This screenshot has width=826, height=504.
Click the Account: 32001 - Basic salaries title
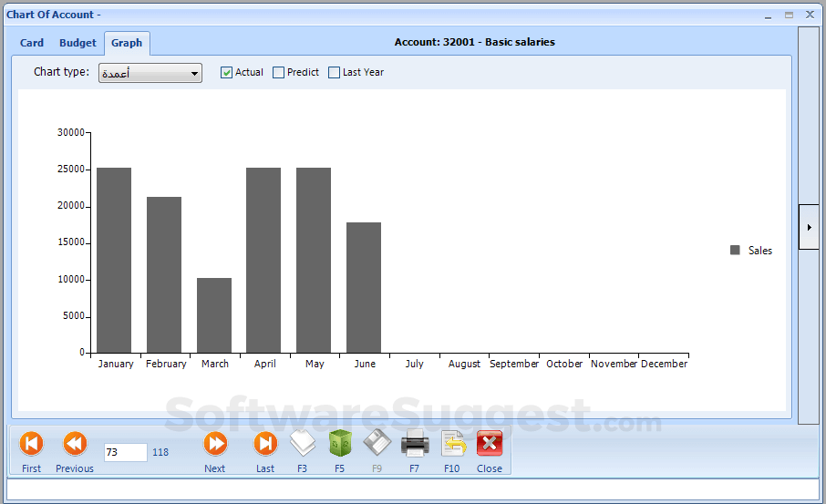(x=475, y=42)
